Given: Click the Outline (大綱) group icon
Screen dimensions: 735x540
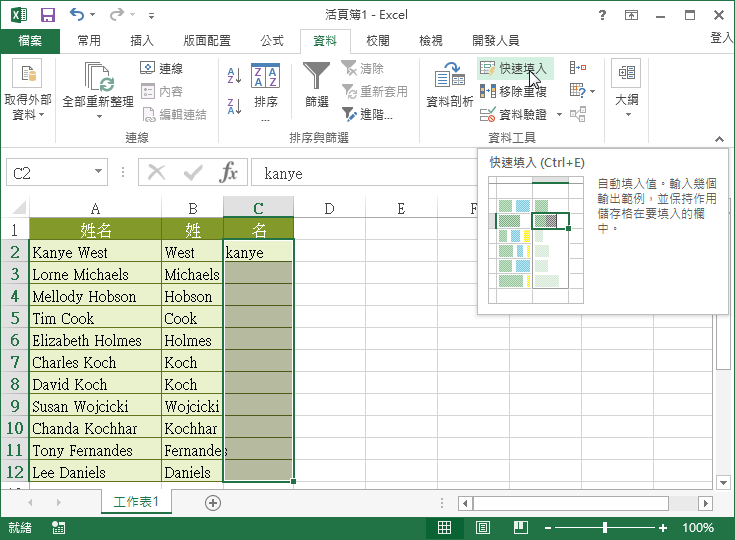Looking at the screenshot, I should [x=627, y=73].
